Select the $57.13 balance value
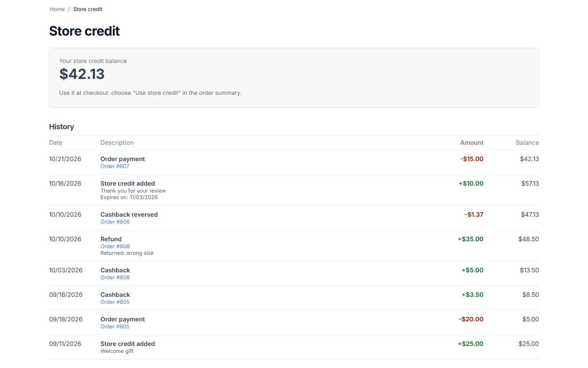Viewport: 588px width, 368px height. click(x=530, y=184)
